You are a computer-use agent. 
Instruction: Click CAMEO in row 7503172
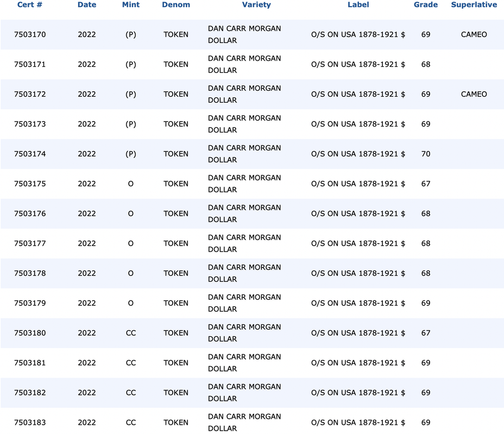tap(474, 94)
